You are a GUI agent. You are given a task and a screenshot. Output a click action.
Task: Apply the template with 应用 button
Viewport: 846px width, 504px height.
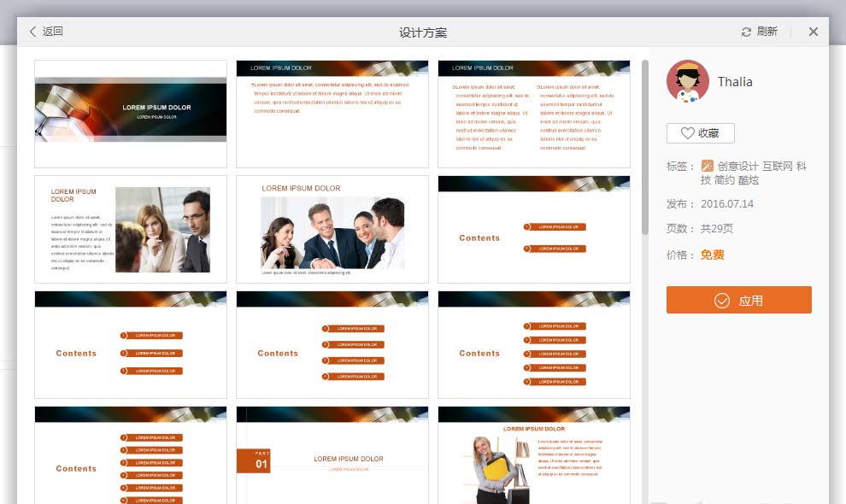click(738, 300)
